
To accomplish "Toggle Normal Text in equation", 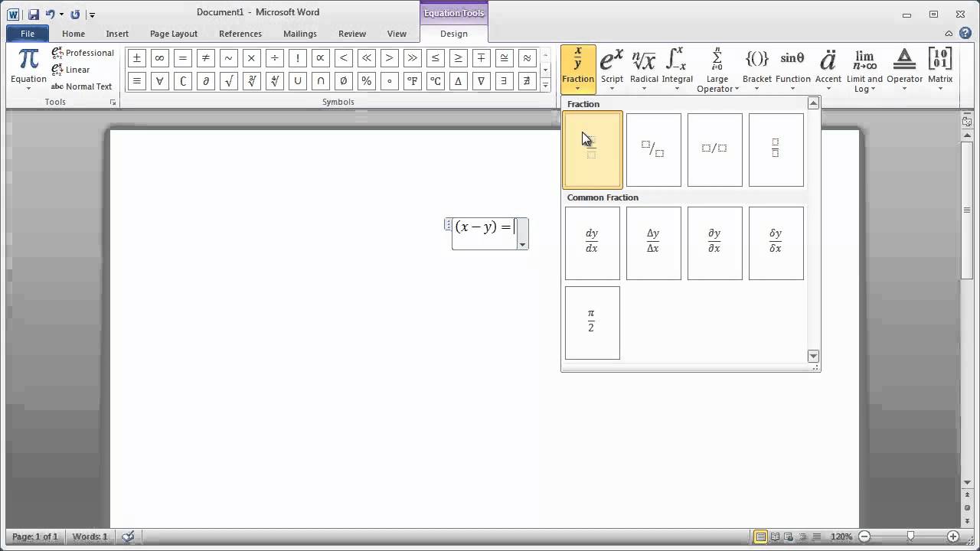I will pyautogui.click(x=82, y=86).
